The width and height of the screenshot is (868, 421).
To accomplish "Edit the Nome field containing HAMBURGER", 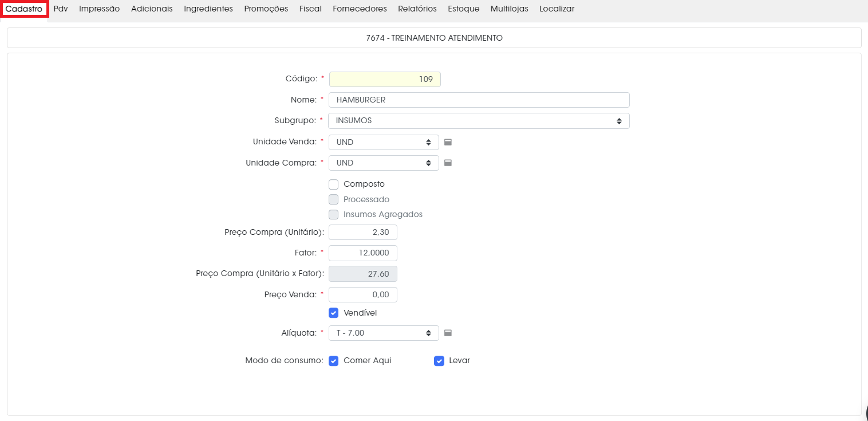I will click(479, 100).
